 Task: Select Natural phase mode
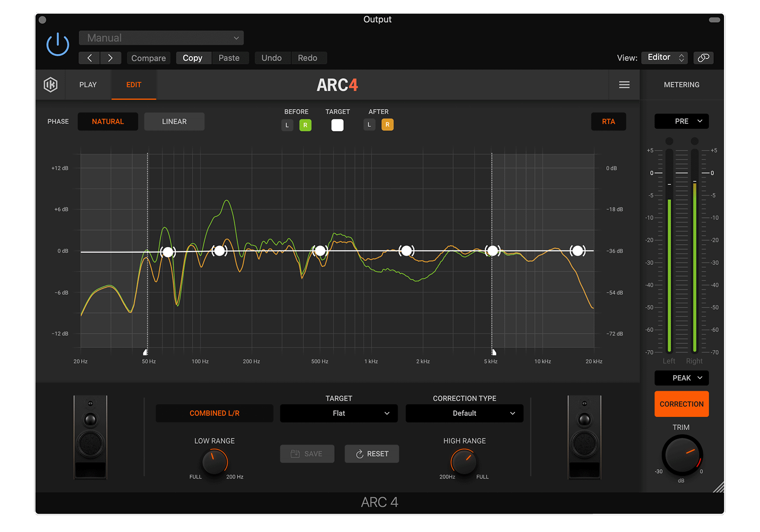click(108, 121)
